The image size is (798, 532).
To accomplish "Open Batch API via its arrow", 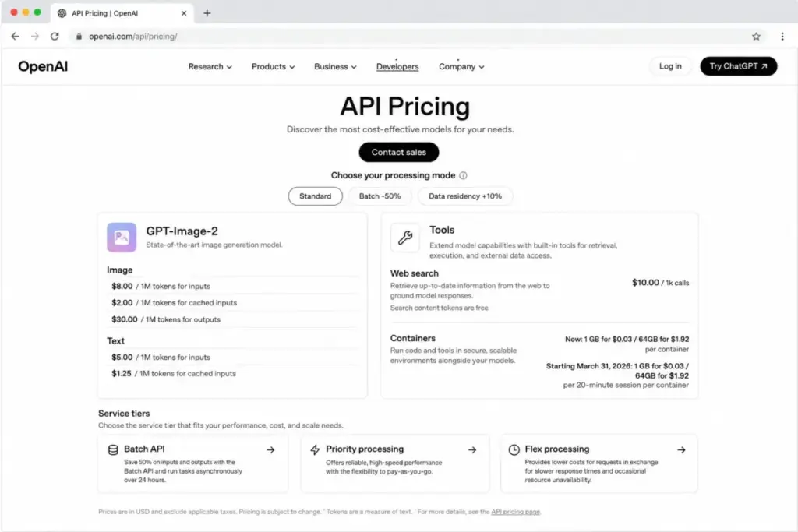I will pos(270,450).
